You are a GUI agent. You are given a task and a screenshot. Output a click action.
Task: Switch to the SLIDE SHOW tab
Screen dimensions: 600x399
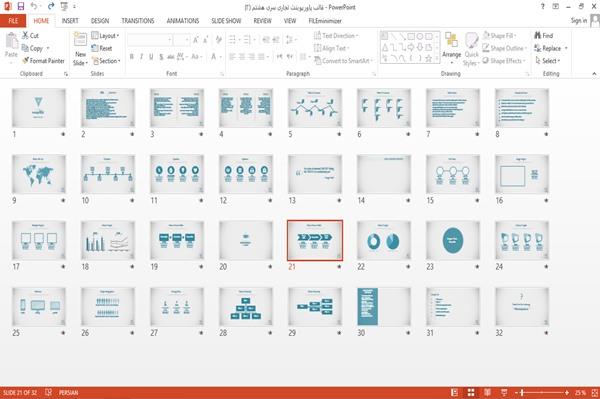click(x=226, y=21)
